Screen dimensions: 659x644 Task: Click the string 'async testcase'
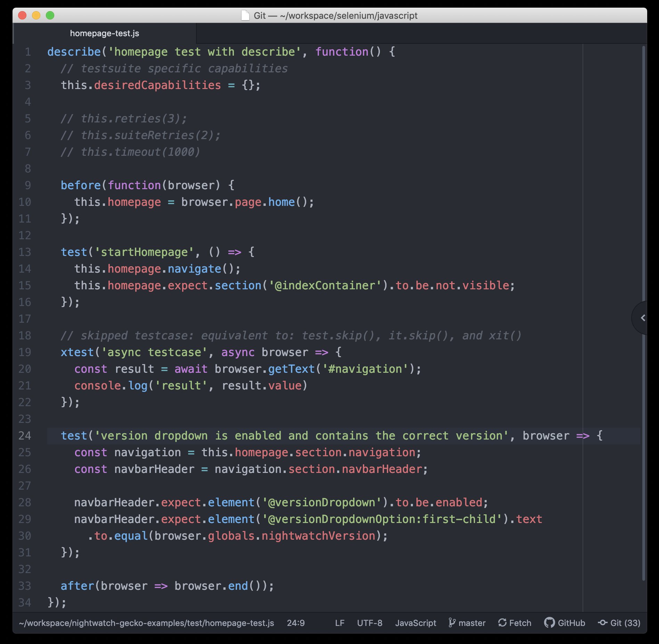point(154,352)
